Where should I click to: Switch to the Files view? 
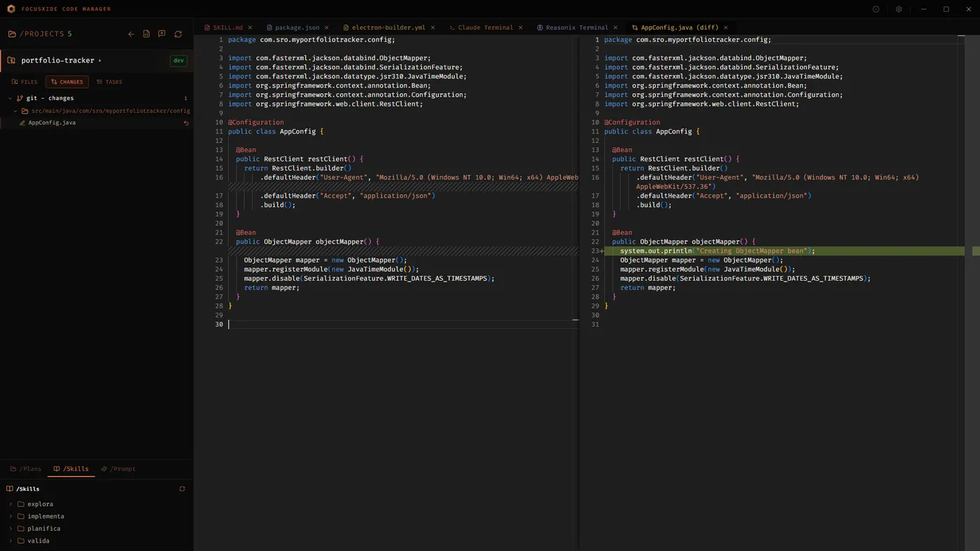point(24,82)
